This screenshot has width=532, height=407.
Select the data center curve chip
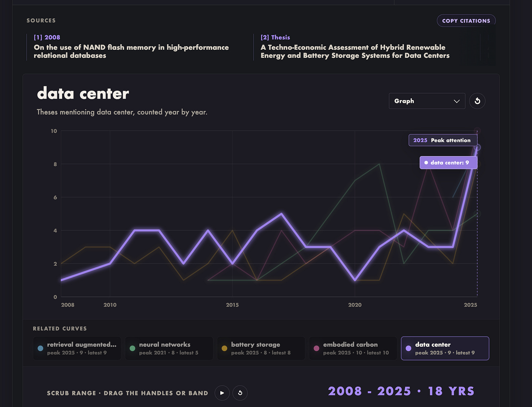pyautogui.click(x=445, y=348)
